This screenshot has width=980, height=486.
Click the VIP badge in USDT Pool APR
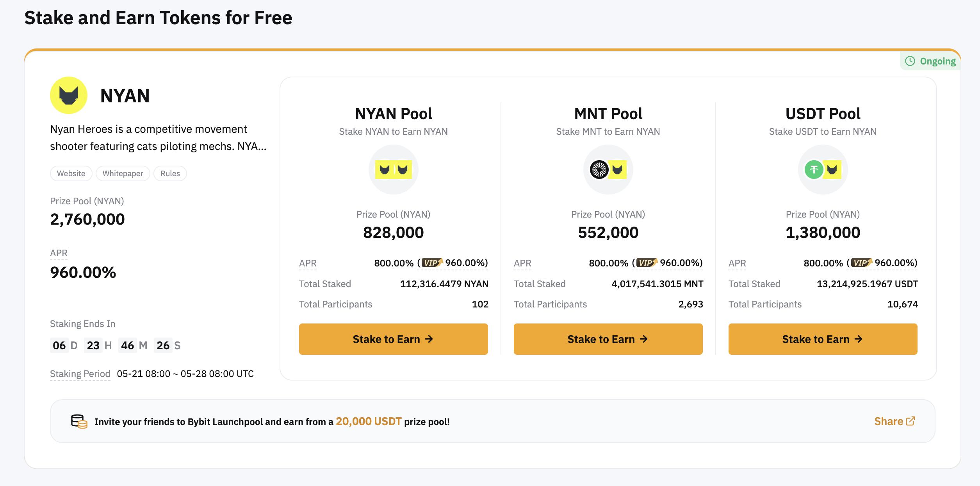coord(861,263)
